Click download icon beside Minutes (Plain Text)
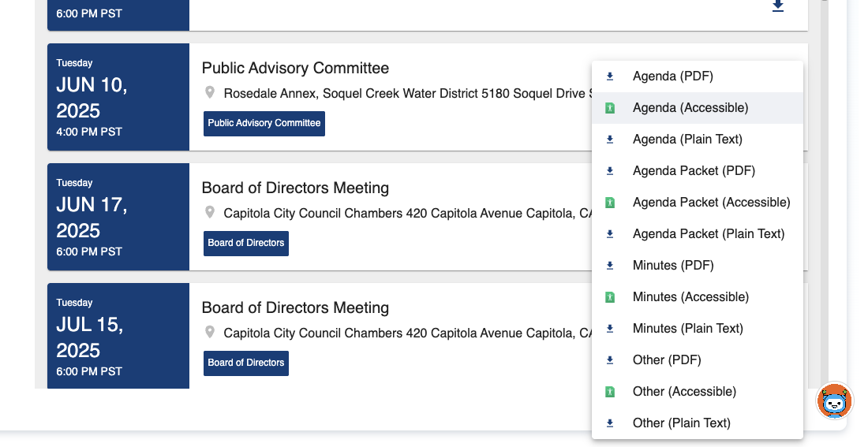 tap(610, 329)
